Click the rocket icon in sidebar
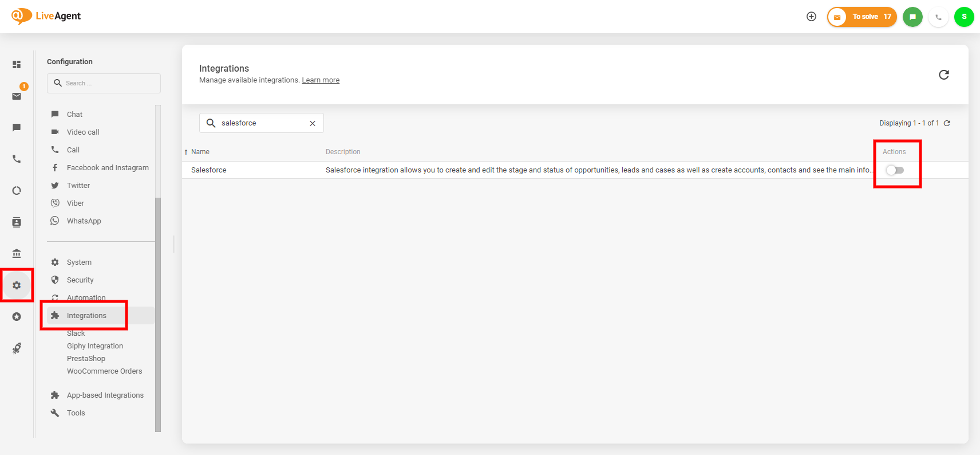This screenshot has height=455, width=980. (17, 348)
